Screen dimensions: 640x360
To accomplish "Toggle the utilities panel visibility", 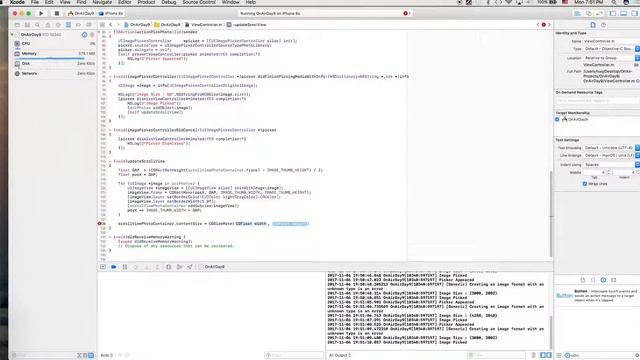I will point(634,13).
